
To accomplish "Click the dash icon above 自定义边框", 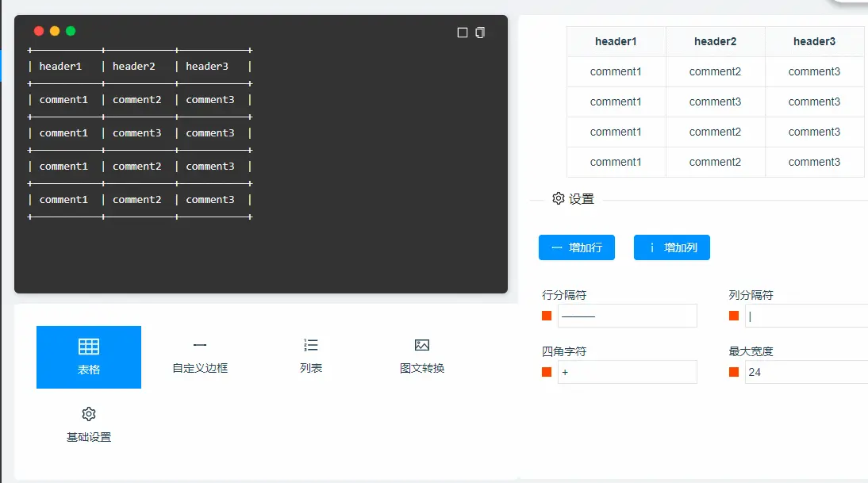I will pos(199,346).
